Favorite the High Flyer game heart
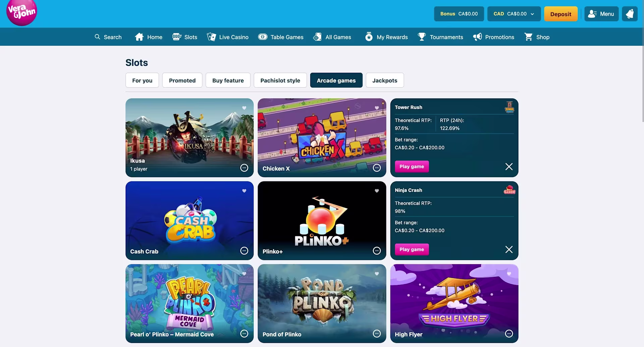The image size is (644, 347). tap(509, 274)
